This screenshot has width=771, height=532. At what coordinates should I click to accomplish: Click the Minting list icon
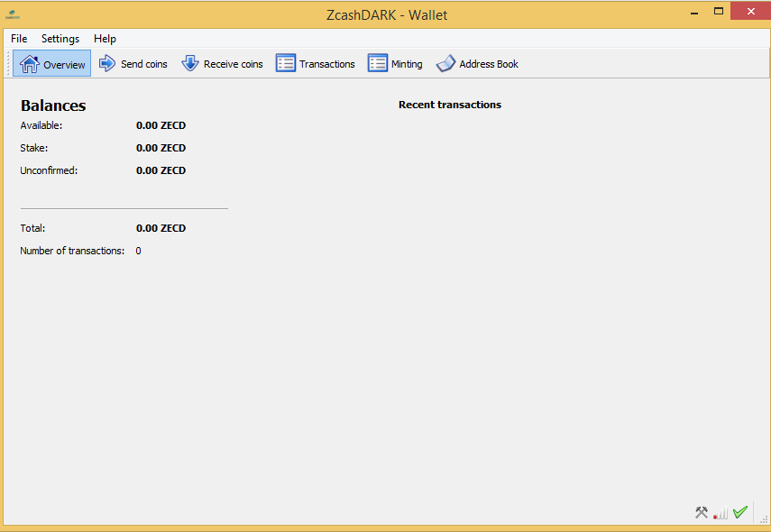coord(377,63)
